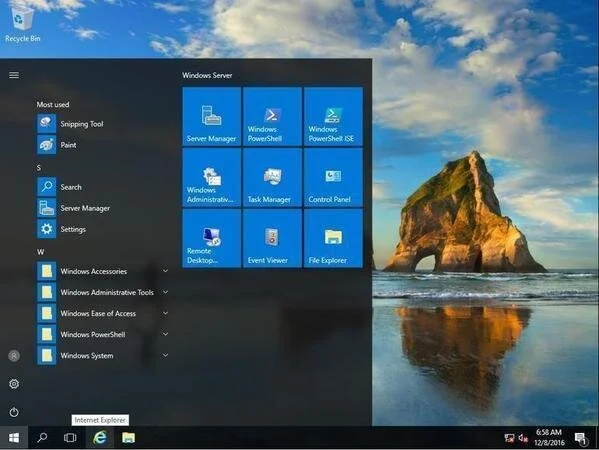Open the Control Panel tile
599x450 pixels.
coord(333,177)
